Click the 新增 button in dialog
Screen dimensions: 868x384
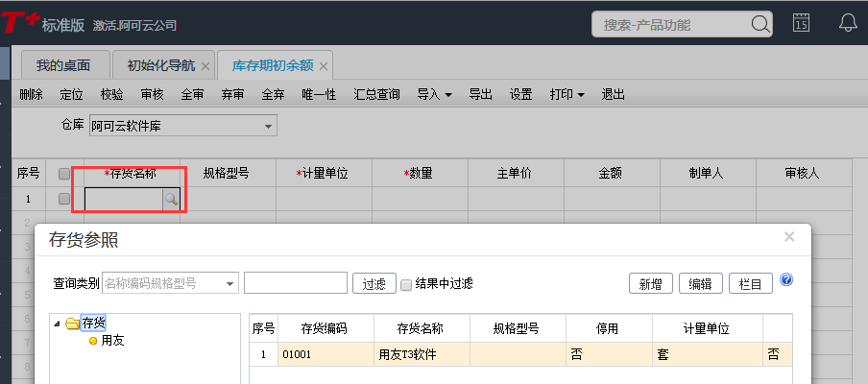[x=650, y=283]
